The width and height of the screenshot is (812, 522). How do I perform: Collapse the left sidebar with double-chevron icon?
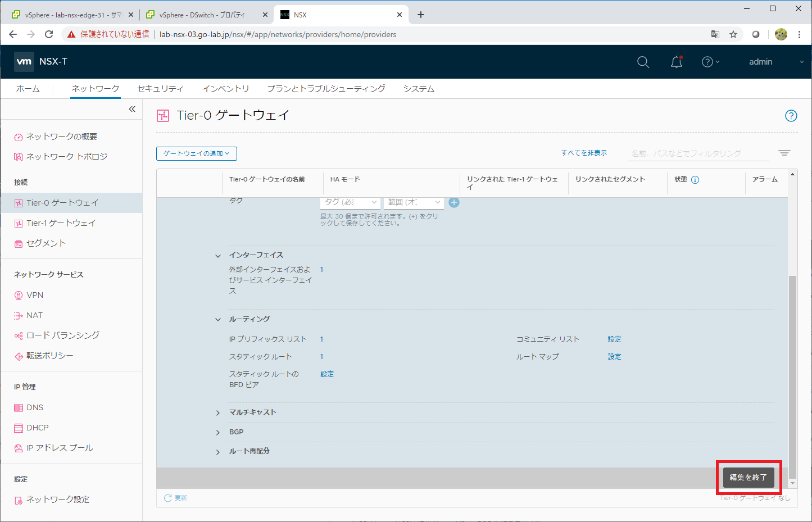(132, 109)
